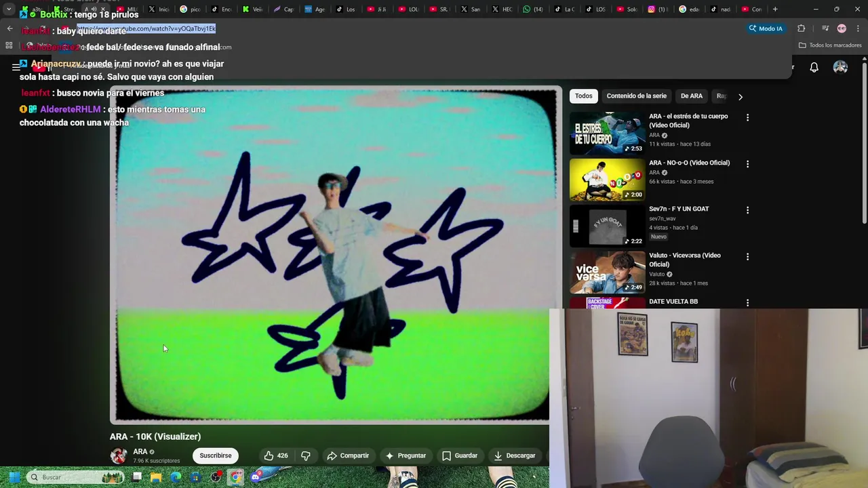Open options for 'el estrés de tu cuerpo' video
The image size is (868, 488).
coord(747,118)
